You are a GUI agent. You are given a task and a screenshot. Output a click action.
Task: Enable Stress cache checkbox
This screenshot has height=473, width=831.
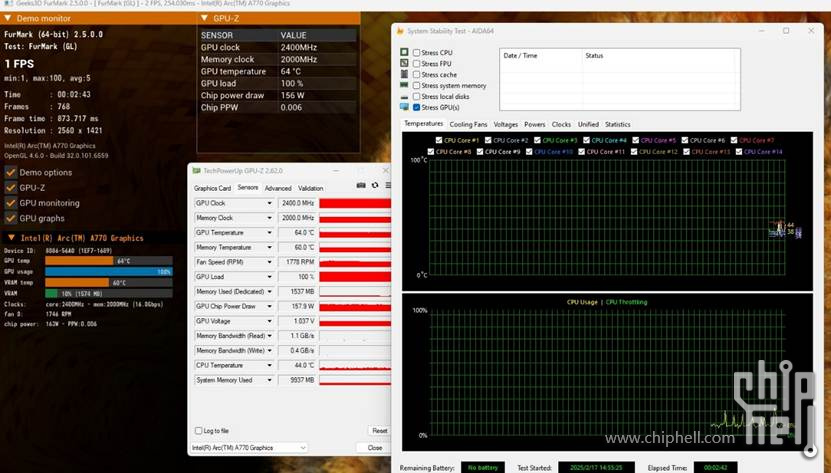point(417,75)
